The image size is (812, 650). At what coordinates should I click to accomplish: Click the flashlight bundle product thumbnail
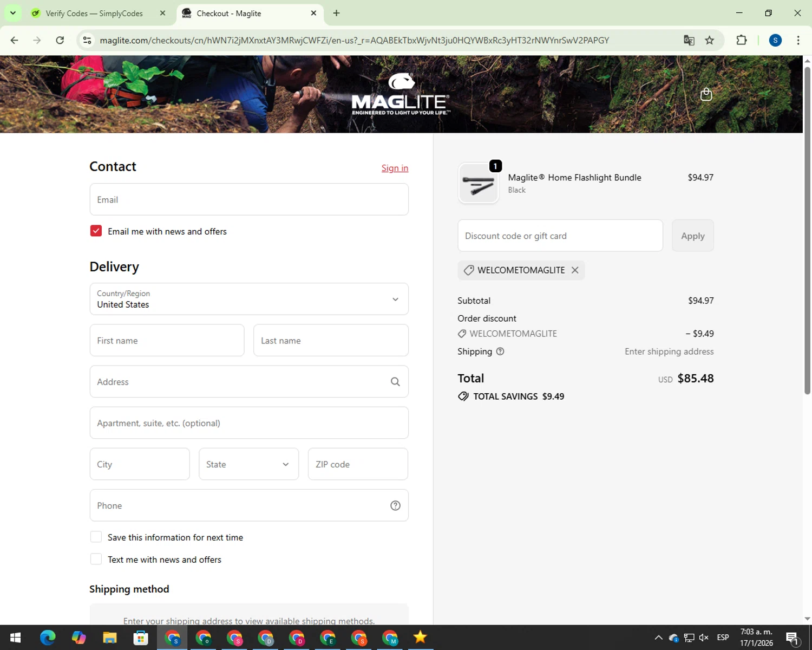479,184
